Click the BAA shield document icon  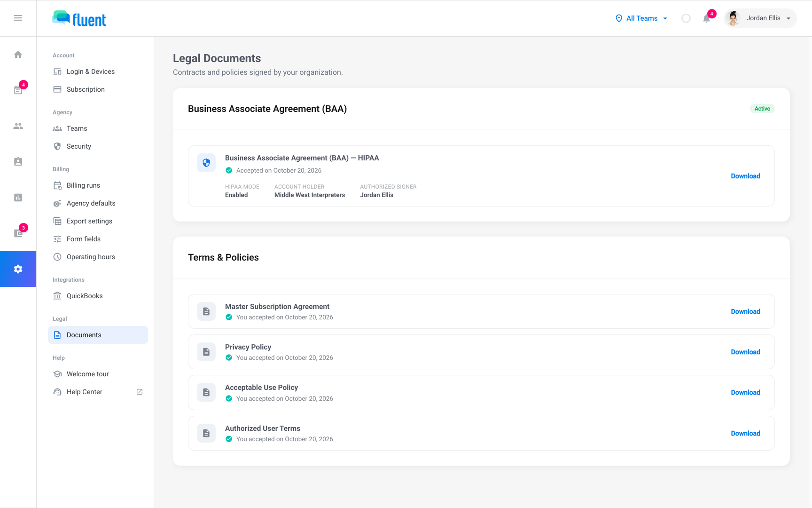[x=206, y=163]
